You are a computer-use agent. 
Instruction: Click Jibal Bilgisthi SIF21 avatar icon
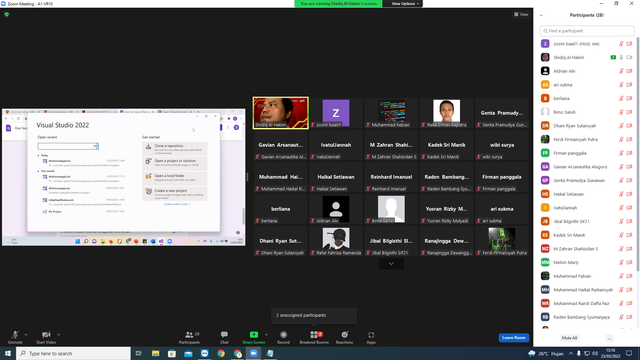click(545, 221)
